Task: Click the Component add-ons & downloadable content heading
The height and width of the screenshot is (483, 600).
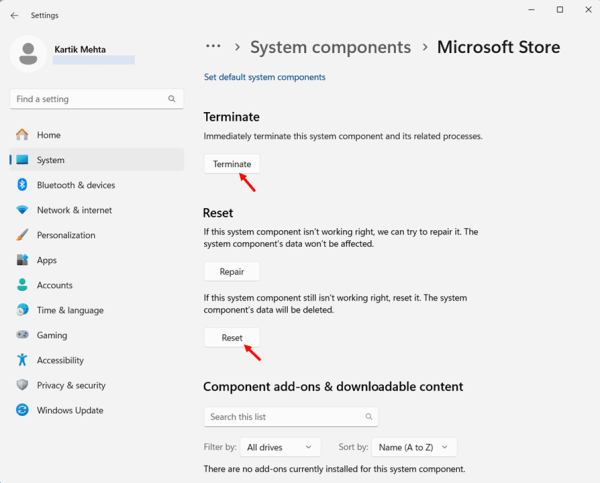Action: coord(333,387)
